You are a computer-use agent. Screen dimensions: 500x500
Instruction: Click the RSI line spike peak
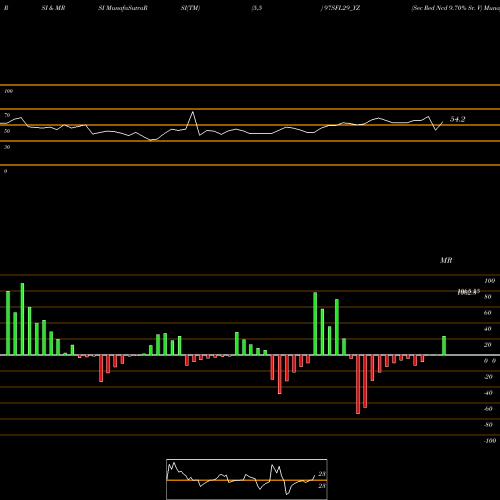pyautogui.click(x=193, y=112)
